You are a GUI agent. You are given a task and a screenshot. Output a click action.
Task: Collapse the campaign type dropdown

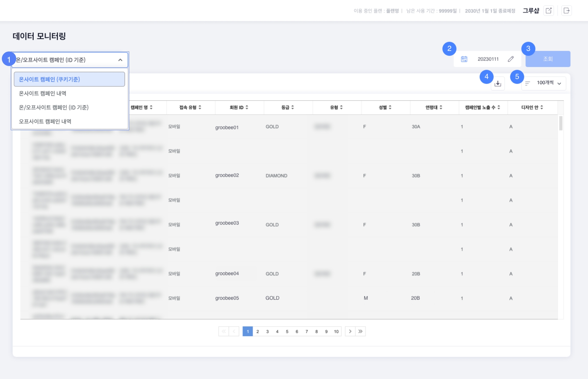tap(120, 60)
